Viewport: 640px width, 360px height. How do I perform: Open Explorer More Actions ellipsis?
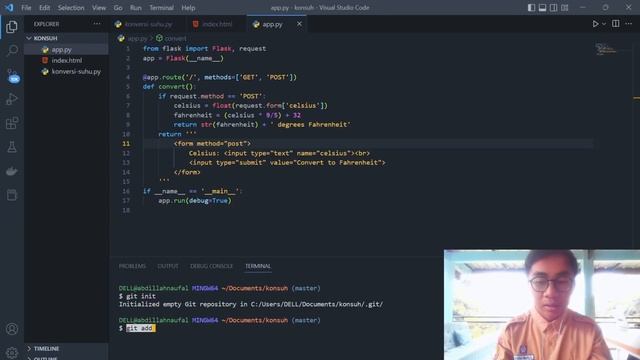pyautogui.click(x=97, y=24)
